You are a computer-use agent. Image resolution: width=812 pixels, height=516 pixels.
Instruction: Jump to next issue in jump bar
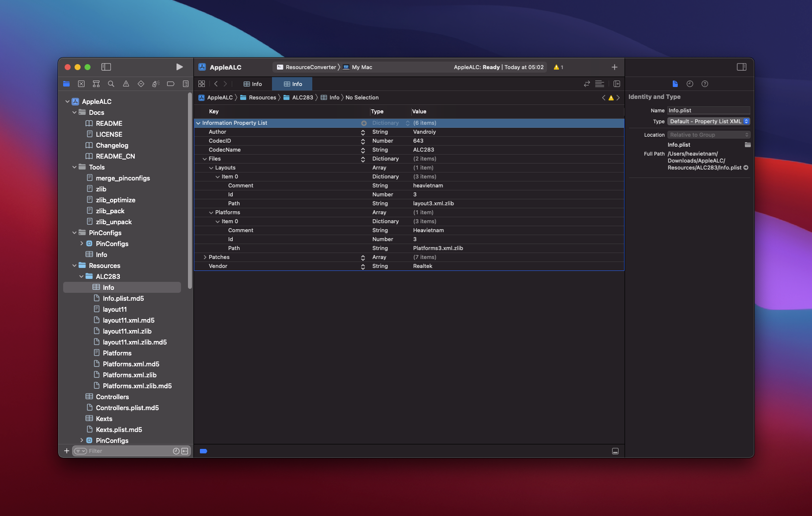click(x=618, y=98)
